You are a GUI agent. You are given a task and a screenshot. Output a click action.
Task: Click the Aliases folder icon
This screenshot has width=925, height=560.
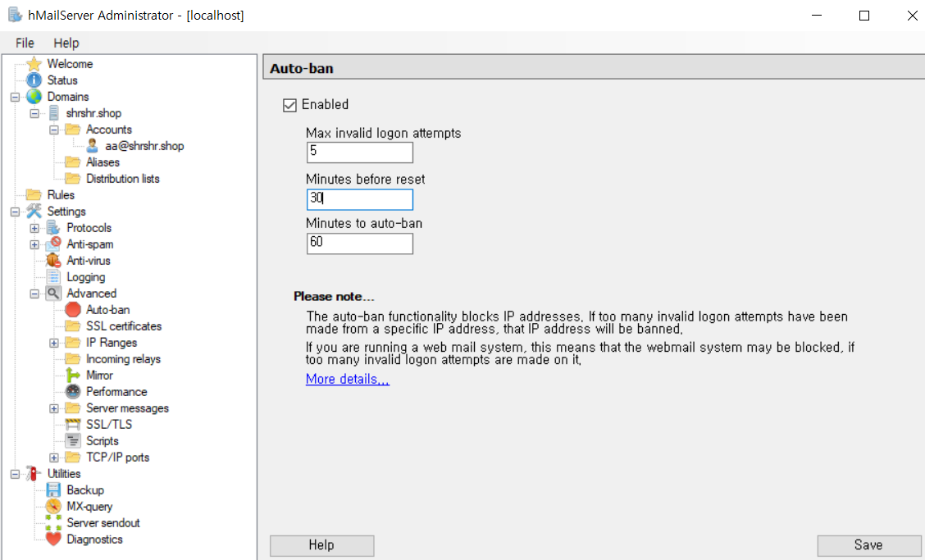[x=72, y=162]
